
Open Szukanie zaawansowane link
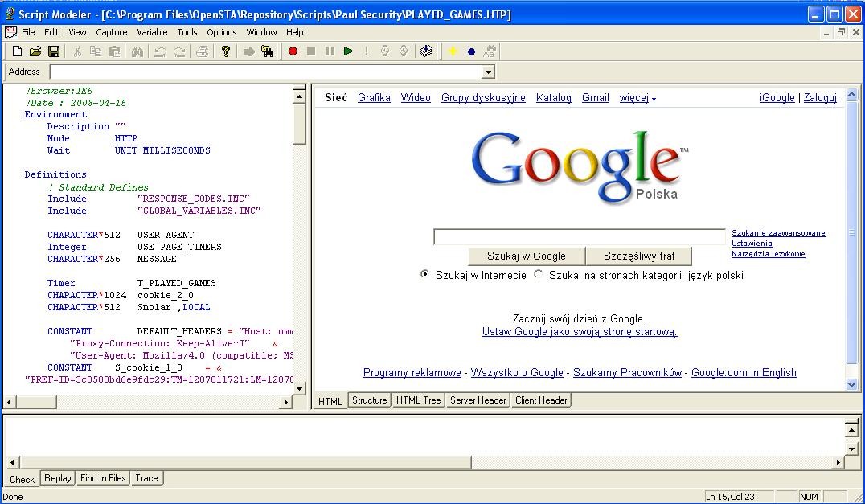tap(778, 232)
